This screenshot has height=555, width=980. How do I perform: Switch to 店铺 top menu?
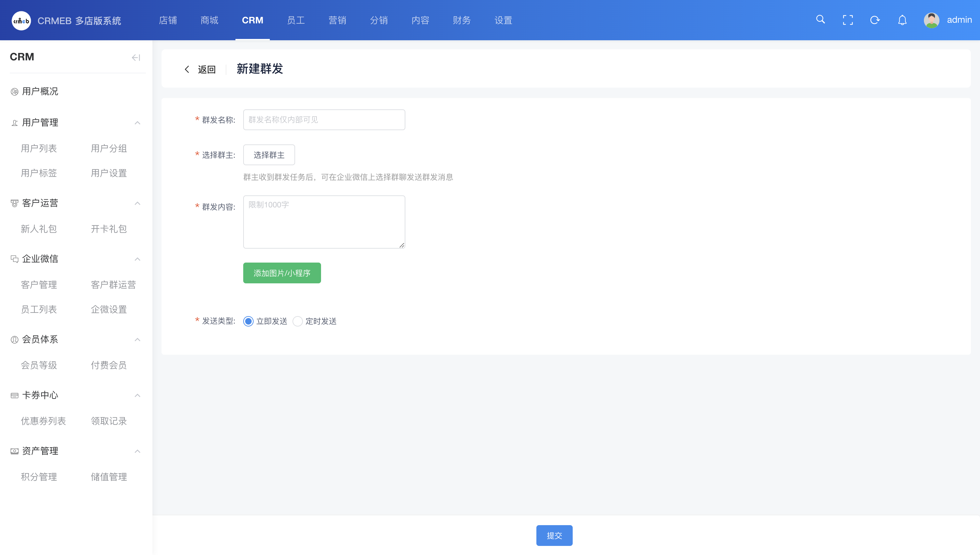click(168, 20)
